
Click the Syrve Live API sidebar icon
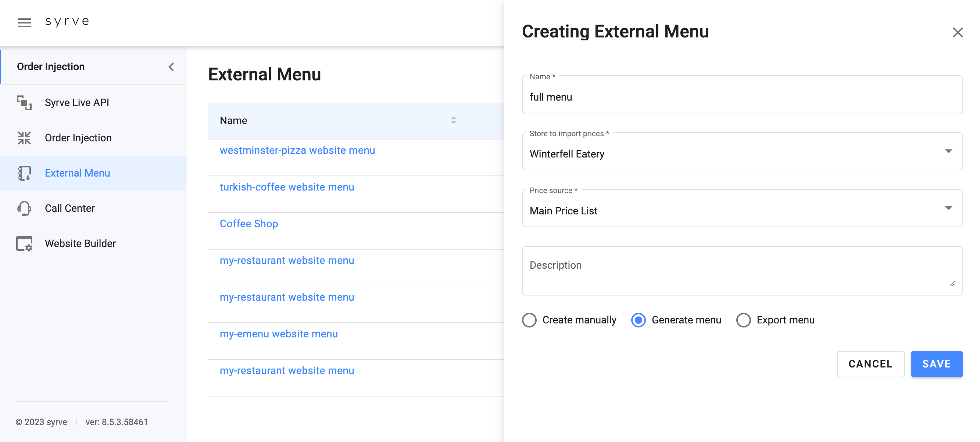tap(24, 103)
